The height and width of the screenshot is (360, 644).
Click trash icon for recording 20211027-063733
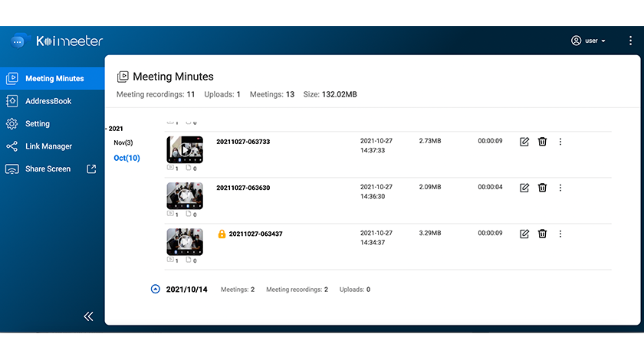point(542,142)
